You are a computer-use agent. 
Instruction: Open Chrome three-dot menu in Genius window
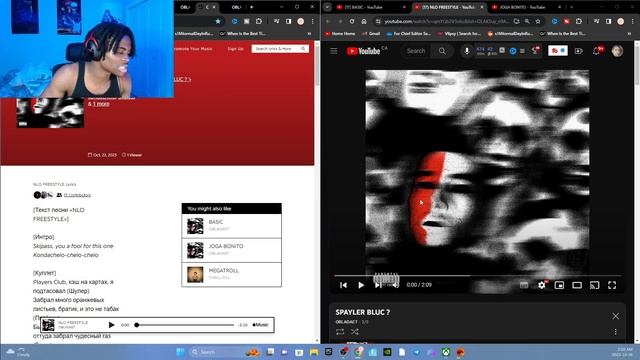point(313,21)
